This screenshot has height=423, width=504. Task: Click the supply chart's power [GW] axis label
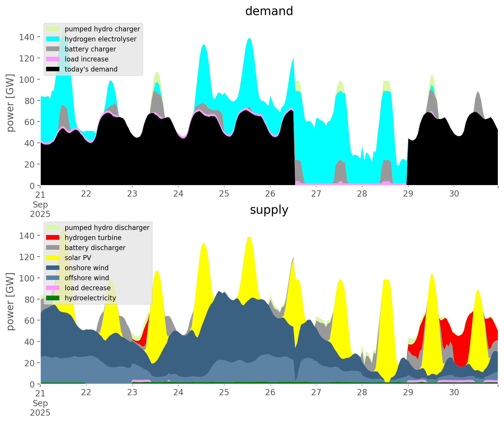tap(10, 302)
